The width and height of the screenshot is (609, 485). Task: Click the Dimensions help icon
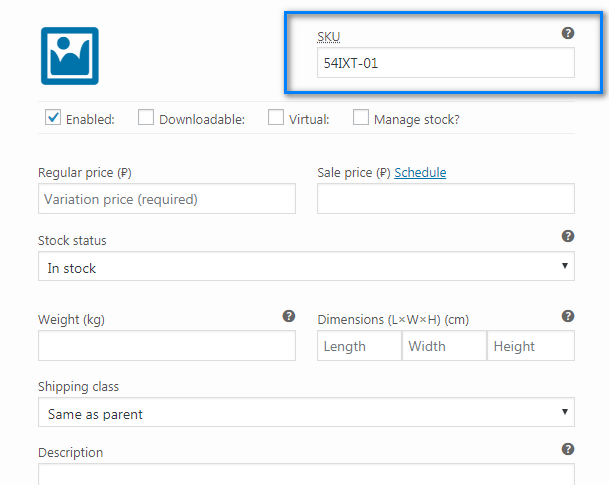pos(568,316)
